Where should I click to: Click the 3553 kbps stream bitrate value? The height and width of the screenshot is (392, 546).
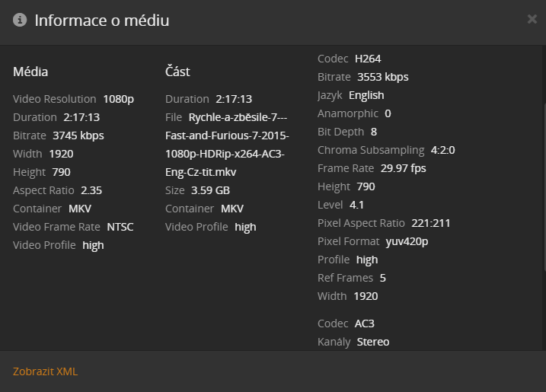tap(383, 77)
